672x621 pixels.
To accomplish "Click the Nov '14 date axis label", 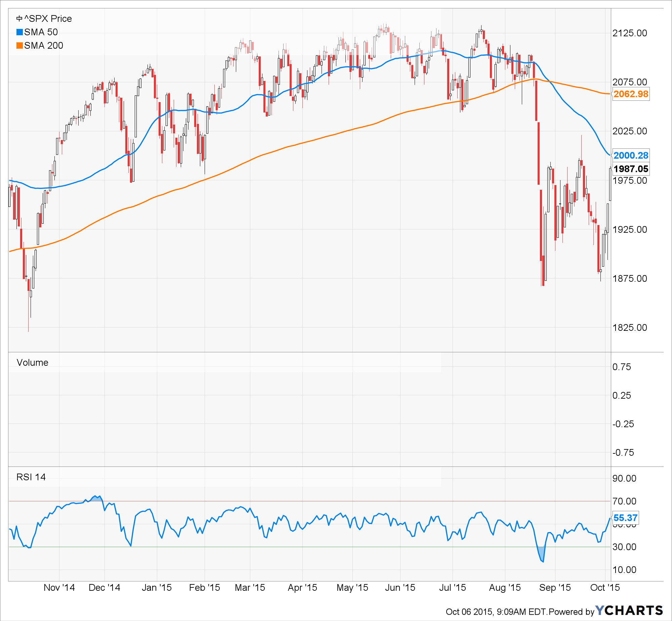I will [59, 588].
